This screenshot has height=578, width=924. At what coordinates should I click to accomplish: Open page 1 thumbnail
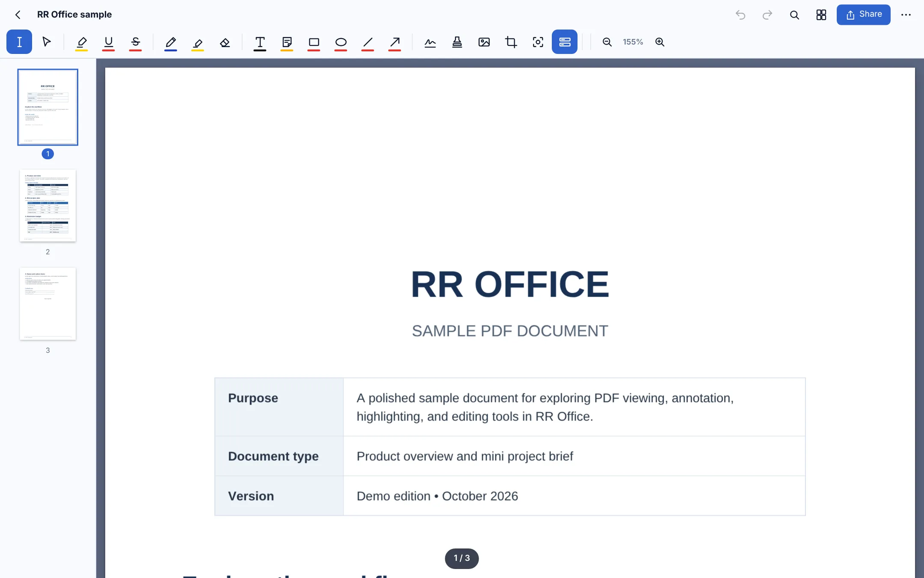click(x=47, y=107)
